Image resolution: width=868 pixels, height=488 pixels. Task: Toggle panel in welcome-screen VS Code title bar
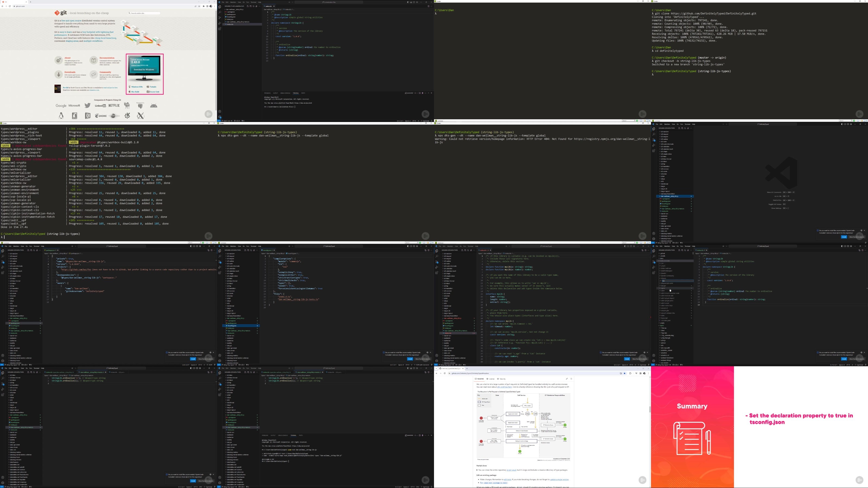[845, 124]
